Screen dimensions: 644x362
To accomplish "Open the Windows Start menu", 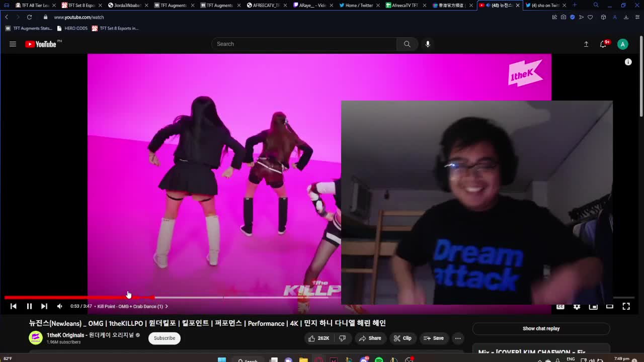I will click(221, 359).
